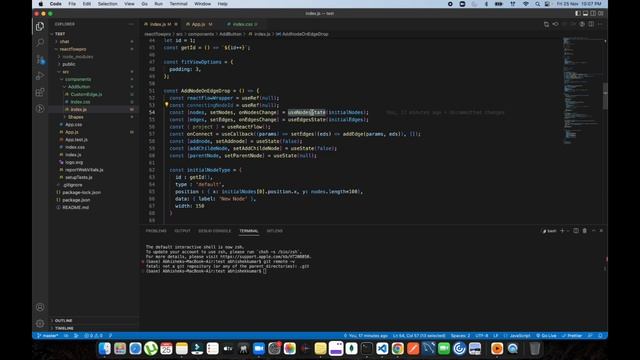Click the master branch in status bar
640x360 pixels.
48,336
